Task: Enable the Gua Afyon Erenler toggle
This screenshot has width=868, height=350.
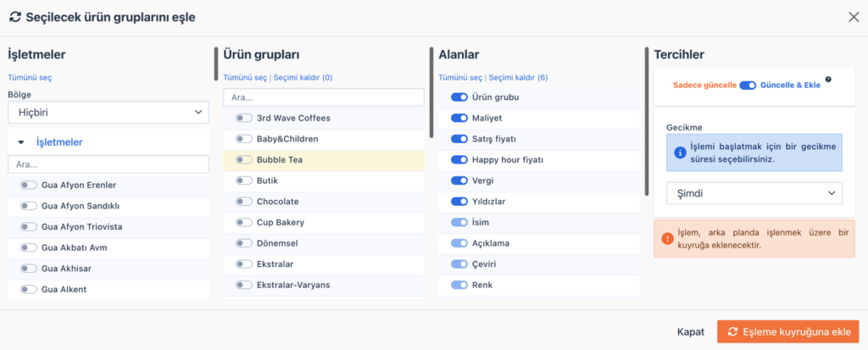Action: coord(29,185)
